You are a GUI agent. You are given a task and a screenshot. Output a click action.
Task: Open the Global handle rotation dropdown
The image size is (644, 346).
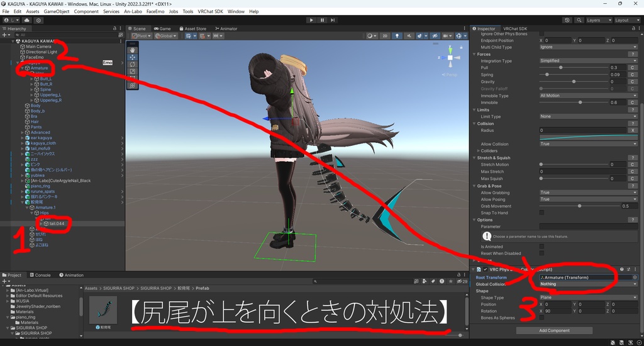[x=165, y=36]
